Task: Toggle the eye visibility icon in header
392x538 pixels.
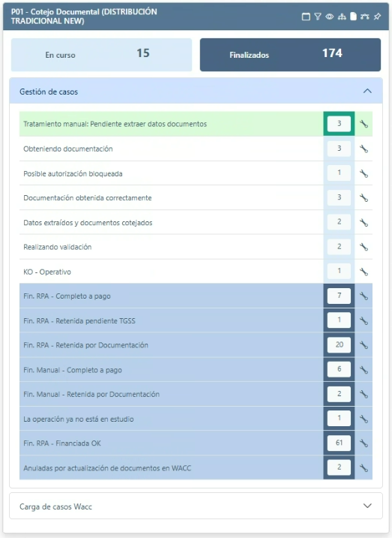Action: pos(330,17)
